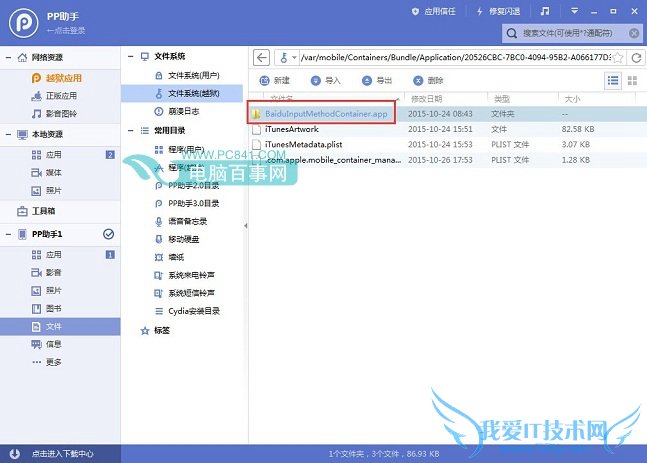Bookmark path with the star icon
This screenshot has height=463, width=647.
[x=618, y=57]
